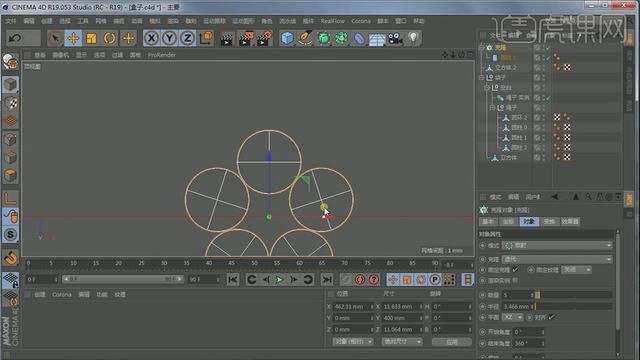Select Texture mode checkered icon
The image size is (640, 360).
(10, 103)
